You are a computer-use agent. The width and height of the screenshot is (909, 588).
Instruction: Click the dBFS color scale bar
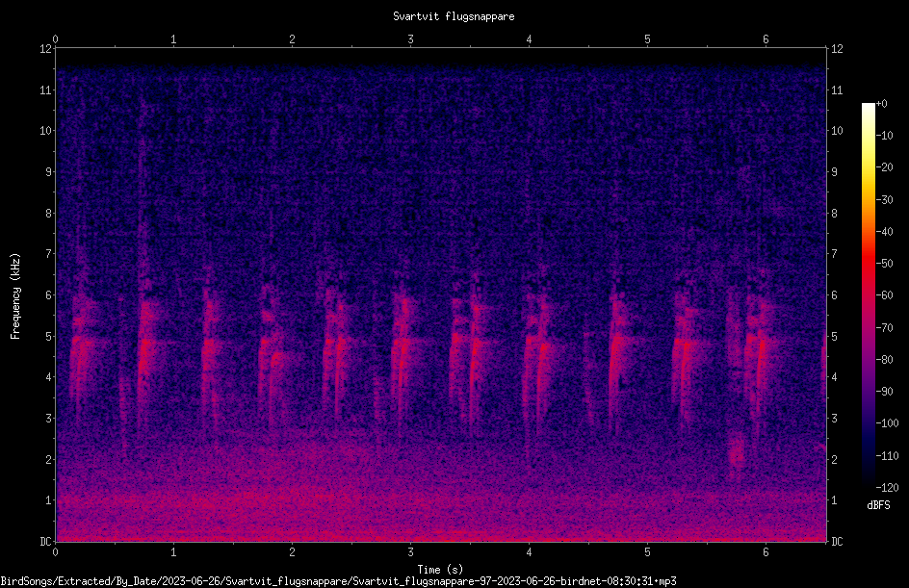coord(869,294)
